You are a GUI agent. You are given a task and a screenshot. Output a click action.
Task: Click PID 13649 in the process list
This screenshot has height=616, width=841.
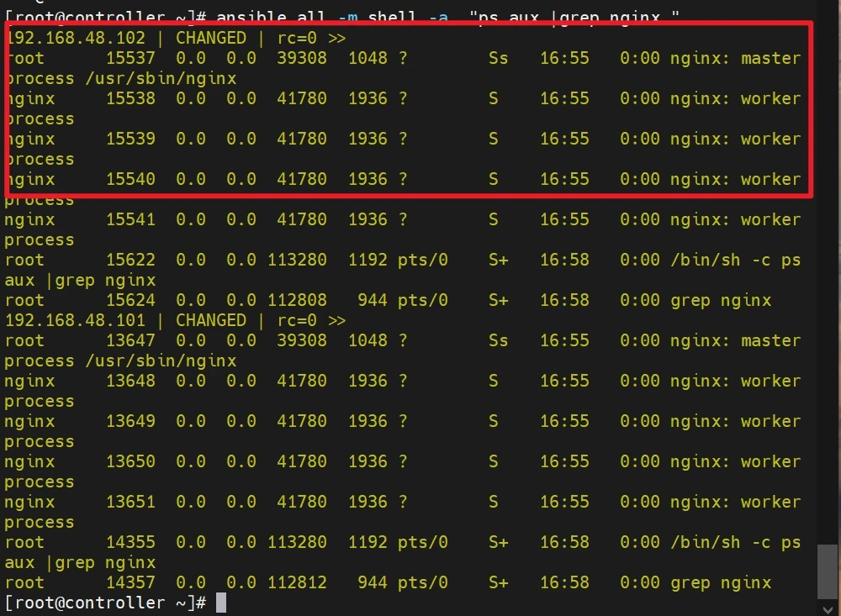(x=130, y=421)
